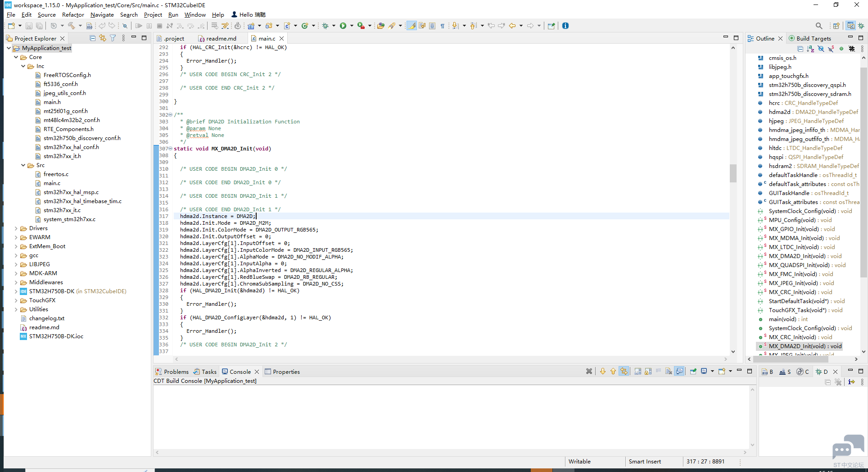Toggle Hide Fields in Outline toolbar
Image resolution: width=868 pixels, height=472 pixels.
[821, 49]
